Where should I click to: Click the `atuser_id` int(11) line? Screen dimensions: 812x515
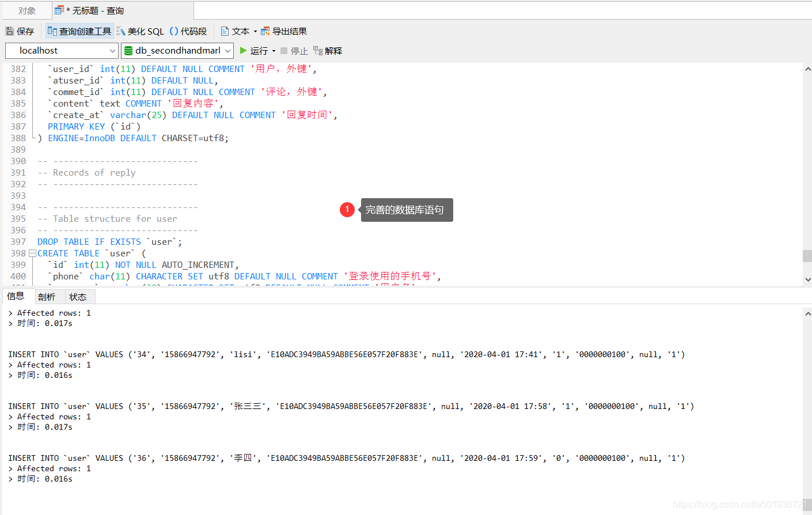[133, 81]
